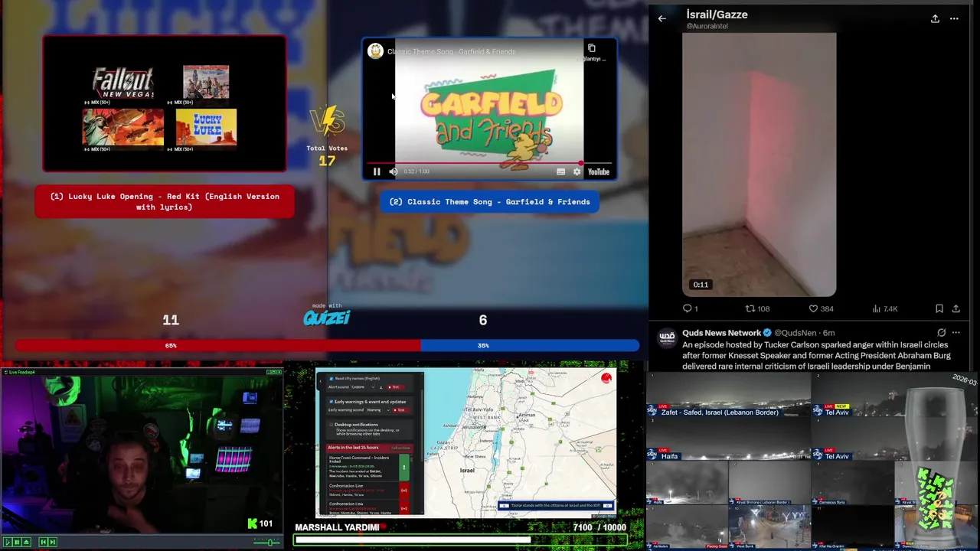Open the tweet more options menu at top
Image resolution: width=980 pixels, height=551 pixels.
point(954,18)
